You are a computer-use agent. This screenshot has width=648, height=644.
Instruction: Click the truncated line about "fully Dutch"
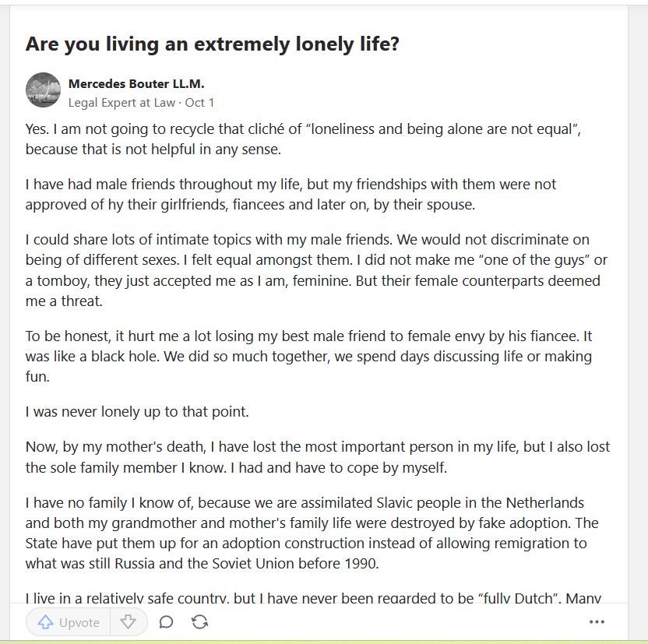point(313,598)
